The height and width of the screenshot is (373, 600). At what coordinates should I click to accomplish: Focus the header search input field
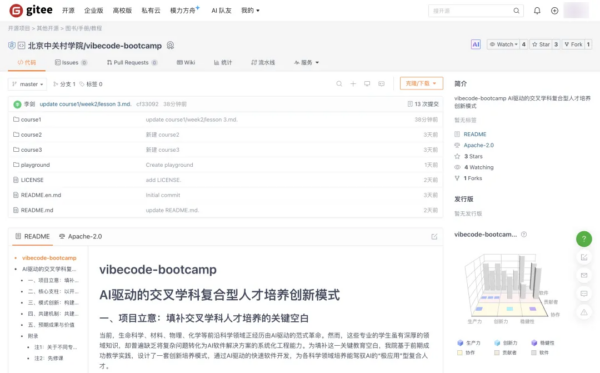(x=471, y=11)
